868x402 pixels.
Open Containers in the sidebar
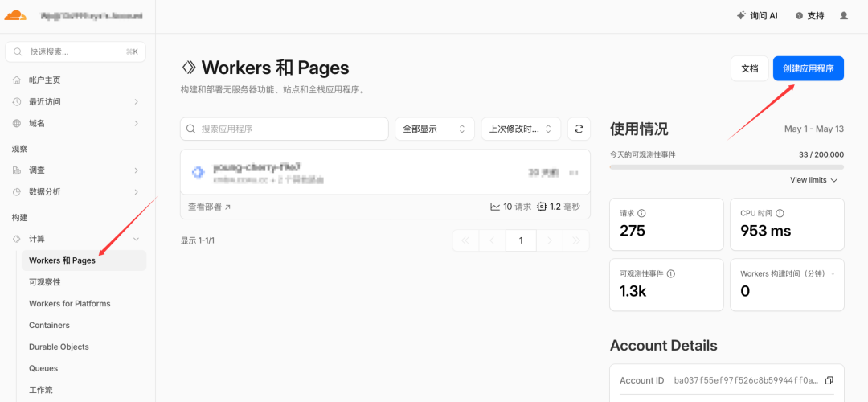[x=49, y=325]
